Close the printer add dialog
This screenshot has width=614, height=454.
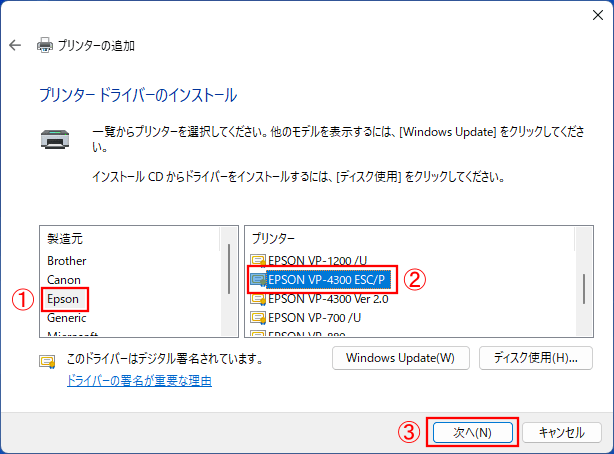[598, 15]
